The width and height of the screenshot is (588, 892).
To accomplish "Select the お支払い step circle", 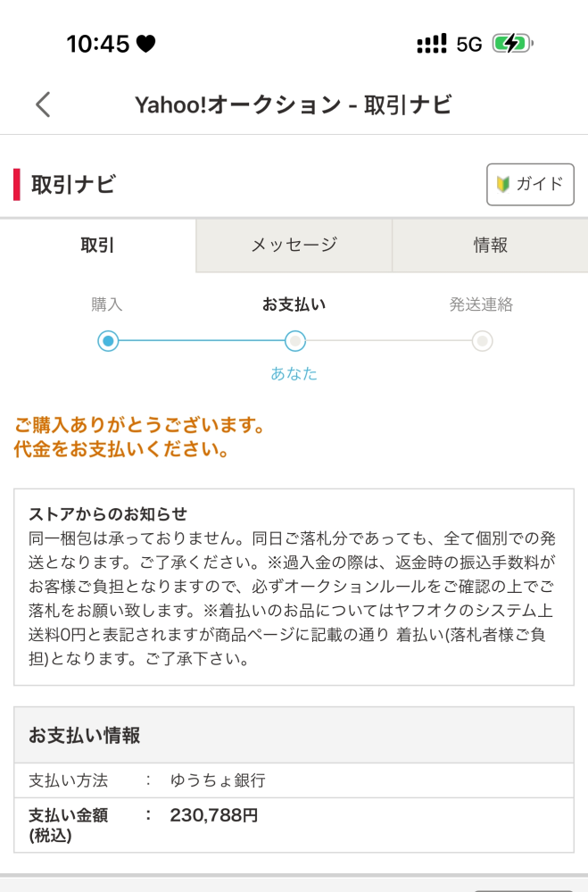I will (294, 341).
